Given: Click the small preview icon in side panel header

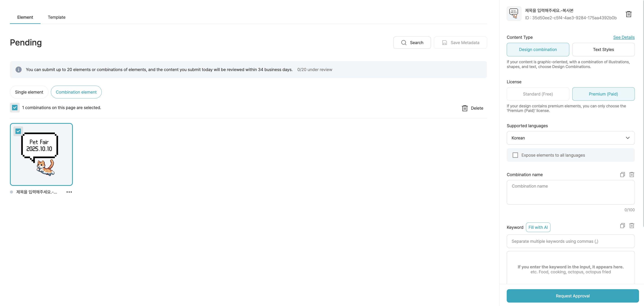Looking at the screenshot, I should pos(514,14).
